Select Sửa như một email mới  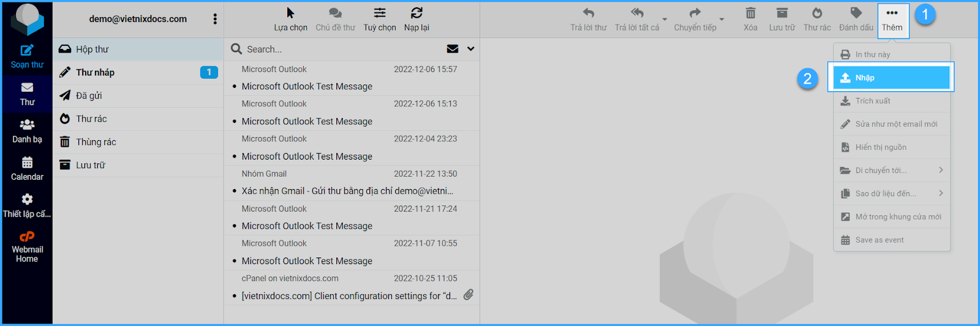click(x=892, y=124)
